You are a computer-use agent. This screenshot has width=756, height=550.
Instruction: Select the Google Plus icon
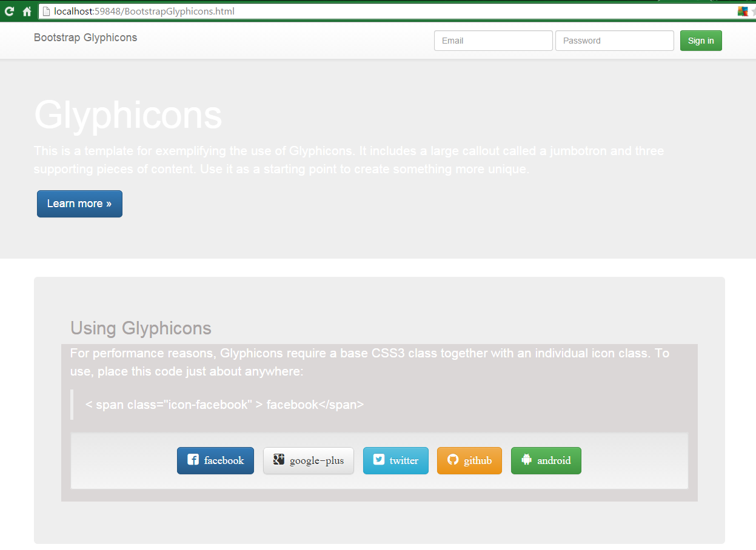pos(278,460)
